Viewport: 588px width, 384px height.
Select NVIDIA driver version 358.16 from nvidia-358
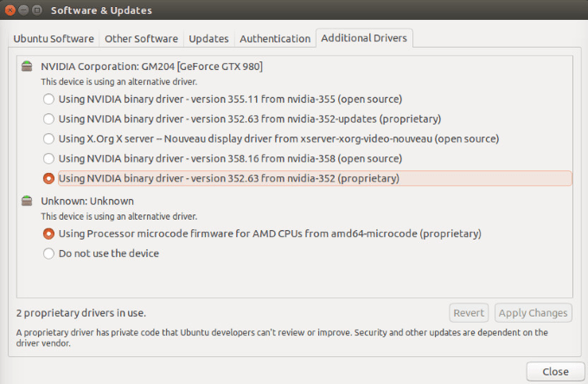[48, 158]
